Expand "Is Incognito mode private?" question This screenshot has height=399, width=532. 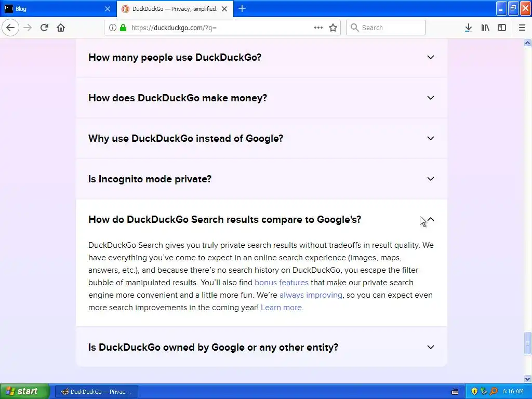pos(261,179)
